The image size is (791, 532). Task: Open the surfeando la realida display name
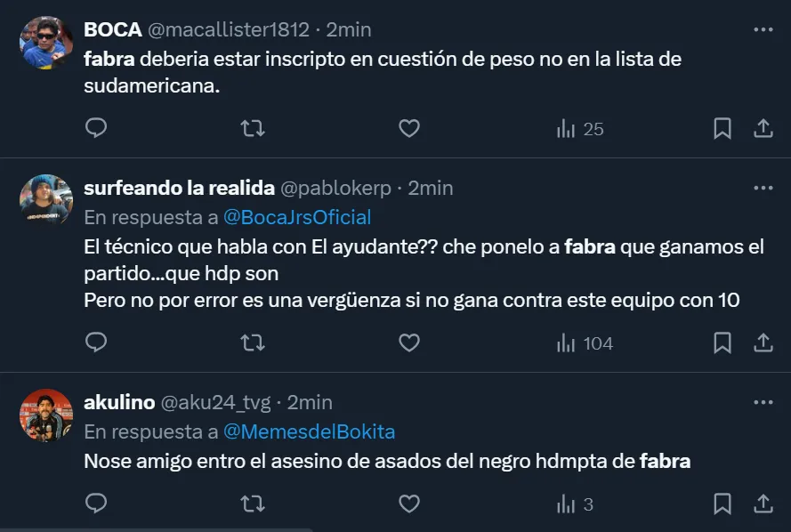[x=178, y=188]
